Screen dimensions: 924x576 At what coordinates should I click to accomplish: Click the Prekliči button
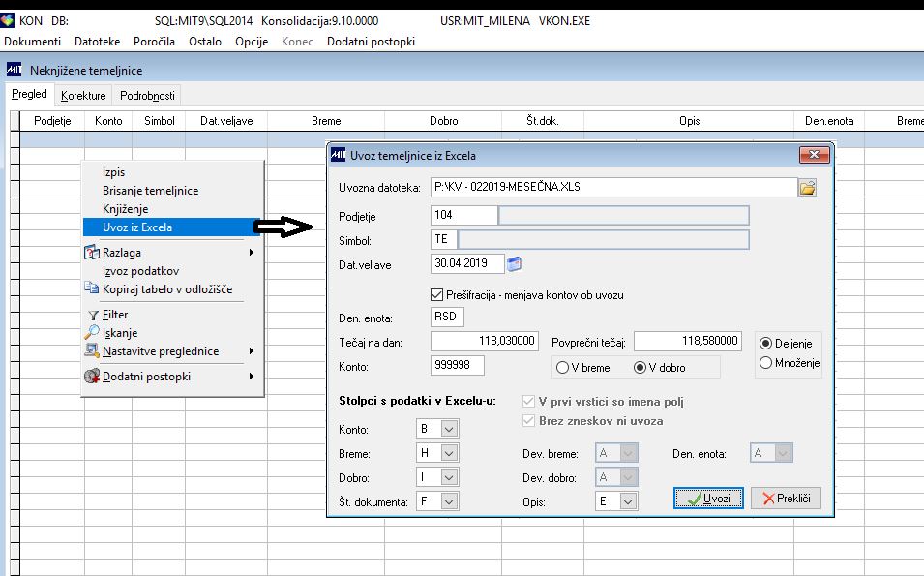pos(786,499)
